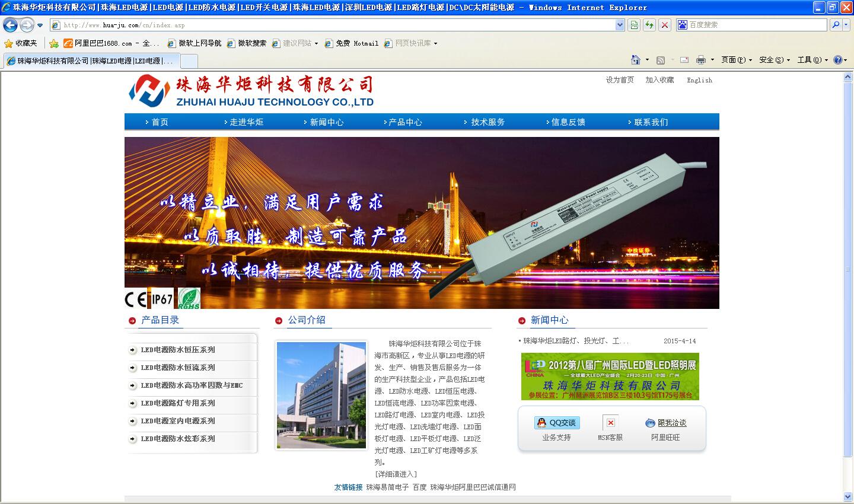Open the 微软搜索 favorites link

click(247, 43)
